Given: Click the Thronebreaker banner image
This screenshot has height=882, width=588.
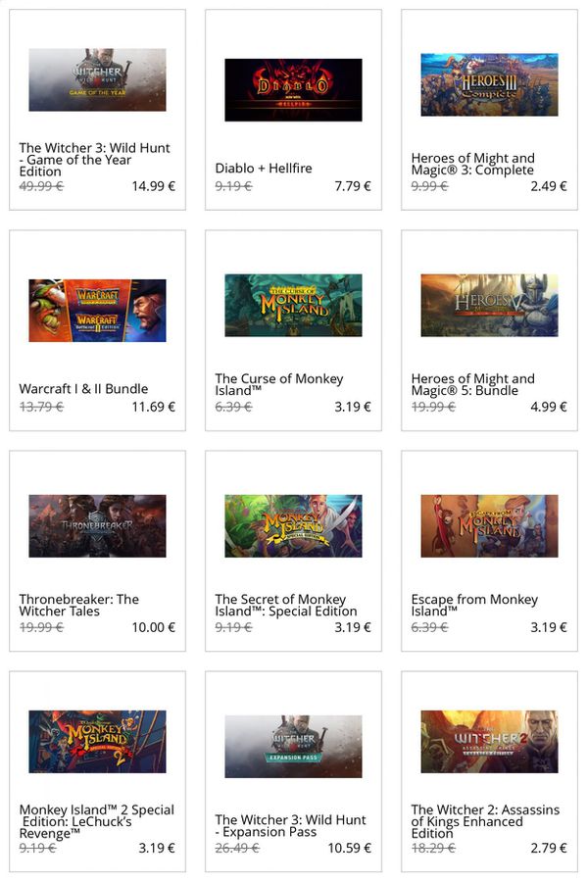Looking at the screenshot, I should [97, 526].
